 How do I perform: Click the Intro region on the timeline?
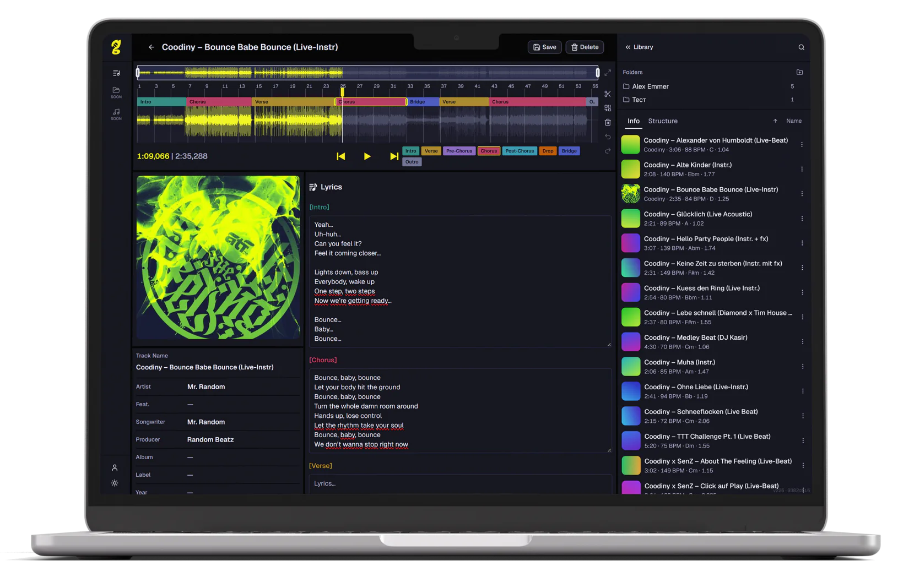pos(161,102)
